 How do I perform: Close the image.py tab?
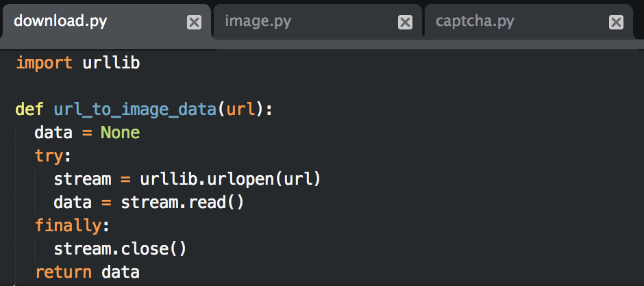click(406, 23)
